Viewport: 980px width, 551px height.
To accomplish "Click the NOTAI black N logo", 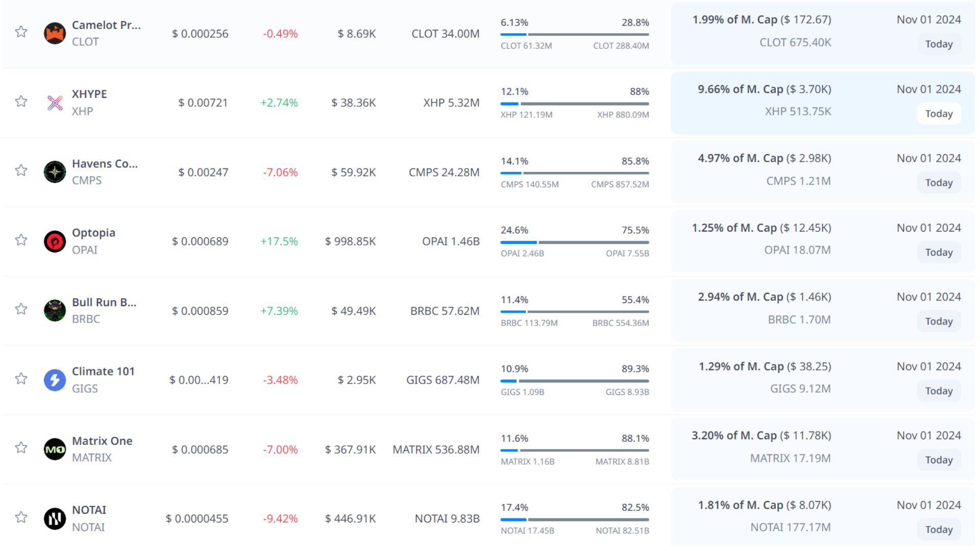I will (x=55, y=518).
